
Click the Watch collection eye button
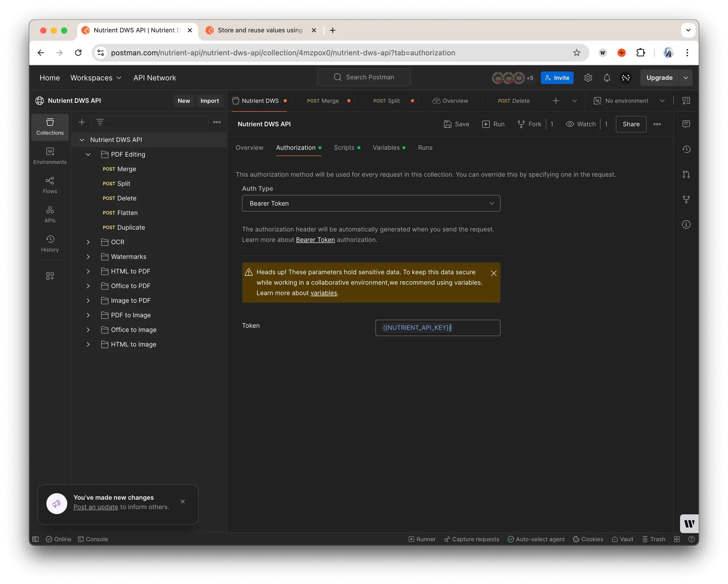581,124
